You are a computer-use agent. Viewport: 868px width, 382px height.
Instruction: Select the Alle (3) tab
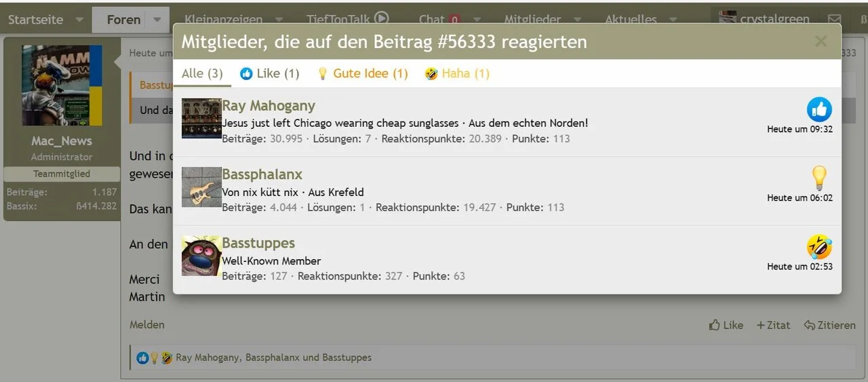pos(202,73)
